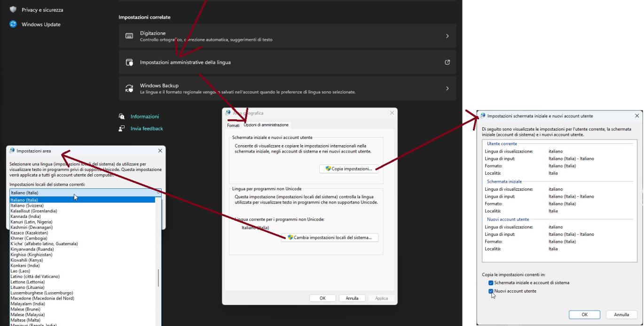Viewport: 644px width, 326px height.
Task: Expand the Digitazione settings chevron
Action: [x=447, y=36]
